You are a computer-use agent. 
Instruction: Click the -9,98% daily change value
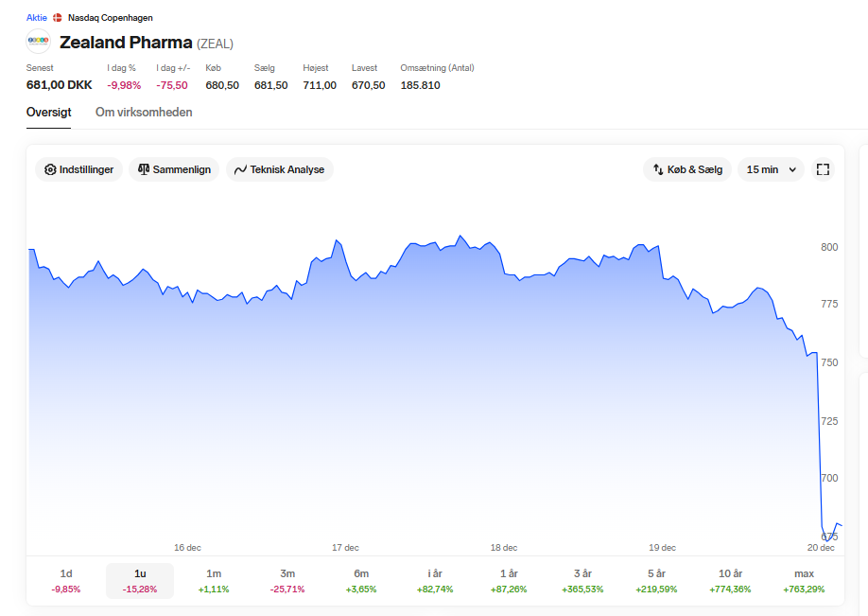click(124, 85)
